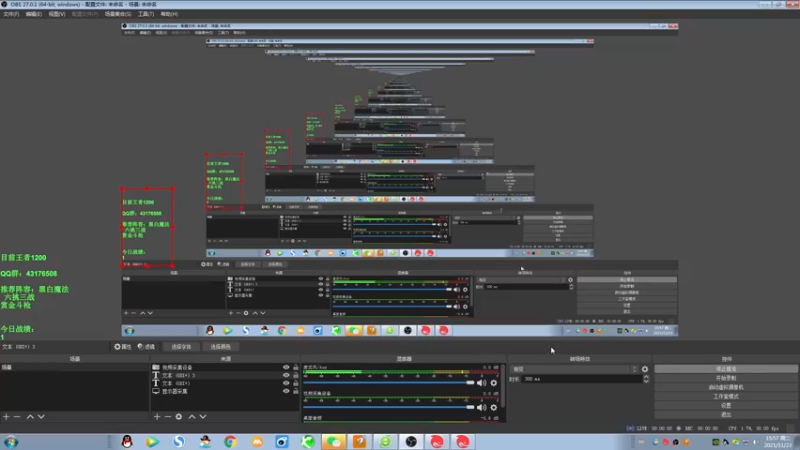Click the 300 ms transition duration field
800x450 pixels.
coord(582,379)
